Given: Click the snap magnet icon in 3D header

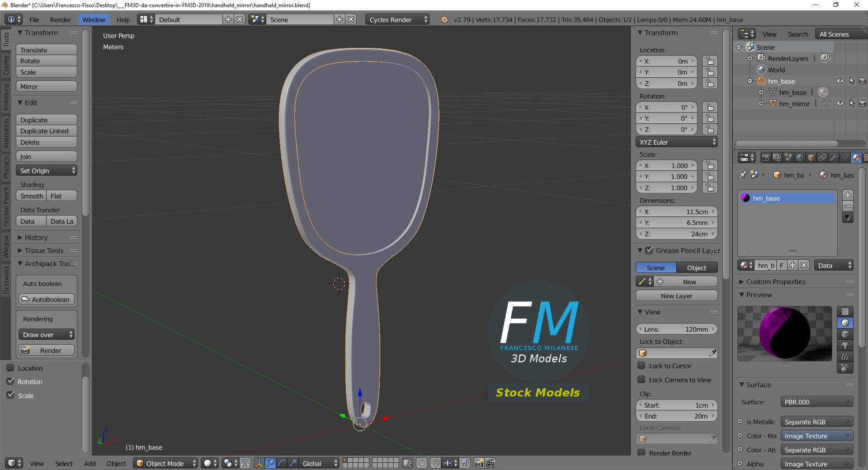Looking at the screenshot, I should tap(435, 463).
